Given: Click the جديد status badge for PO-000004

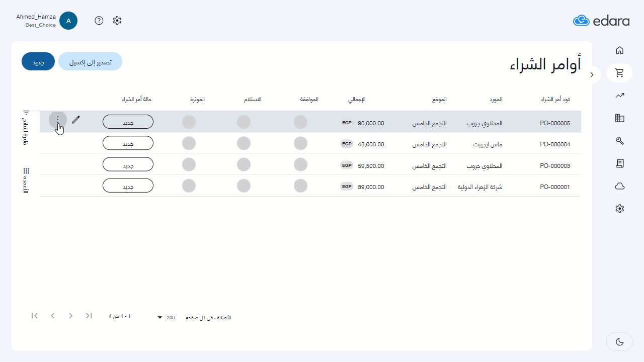Looking at the screenshot, I should [x=128, y=143].
